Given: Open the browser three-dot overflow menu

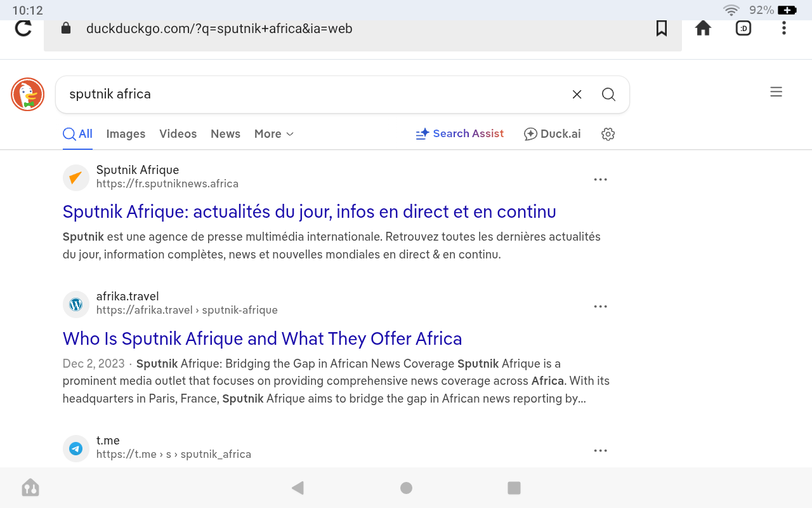Looking at the screenshot, I should point(784,29).
